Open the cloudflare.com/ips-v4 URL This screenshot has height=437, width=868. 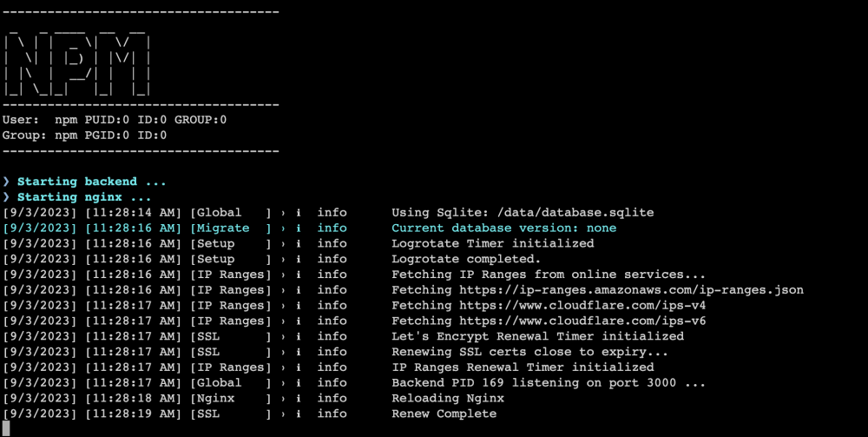(x=582, y=306)
